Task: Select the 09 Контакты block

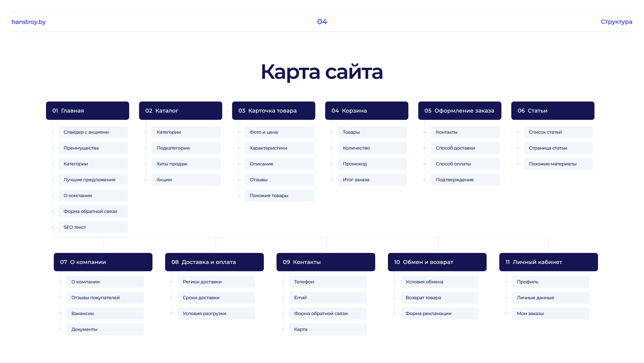Action: pyautogui.click(x=326, y=262)
